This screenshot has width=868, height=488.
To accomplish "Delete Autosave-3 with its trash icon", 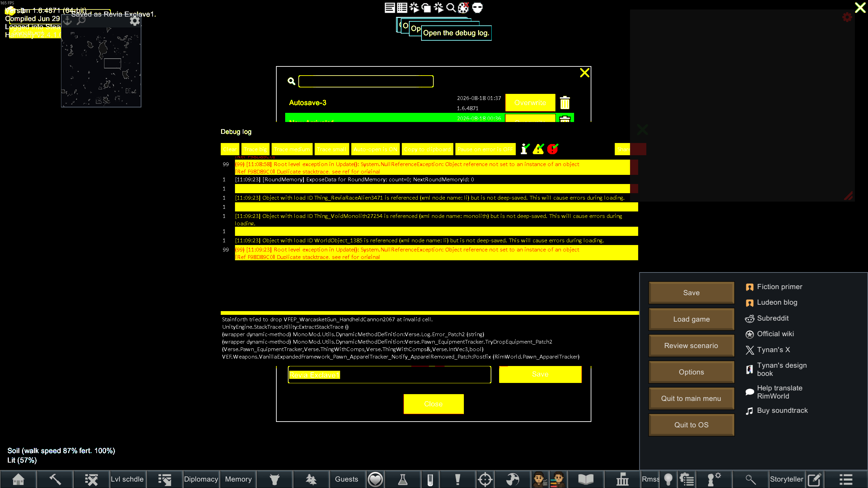I will coord(565,103).
